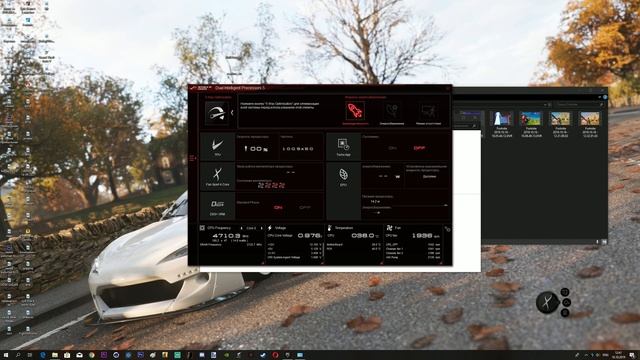The height and width of the screenshot is (360, 640).
Task: Click the taskbar clock
Action: pyautogui.click(x=618, y=355)
